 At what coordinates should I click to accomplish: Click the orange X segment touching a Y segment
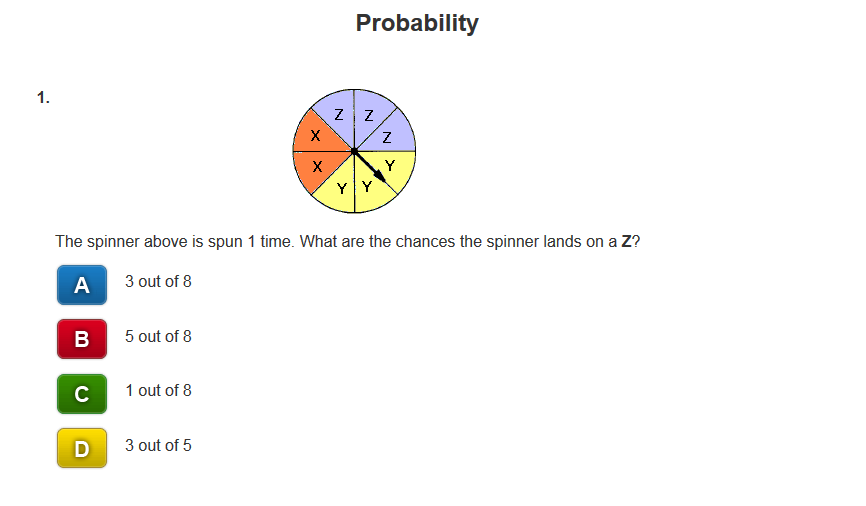pyautogui.click(x=317, y=167)
